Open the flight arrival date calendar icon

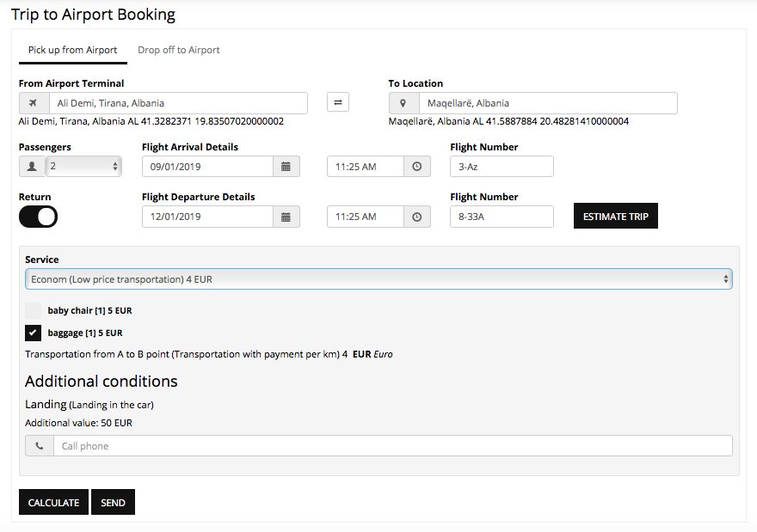286,167
